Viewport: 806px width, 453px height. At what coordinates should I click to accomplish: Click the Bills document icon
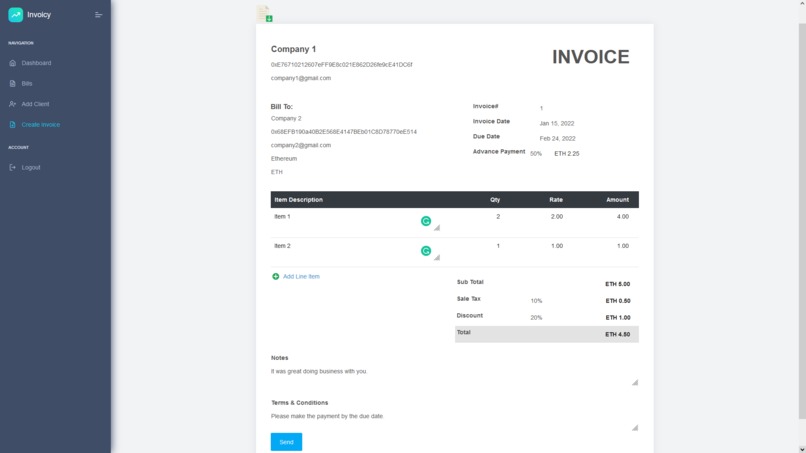pyautogui.click(x=13, y=83)
